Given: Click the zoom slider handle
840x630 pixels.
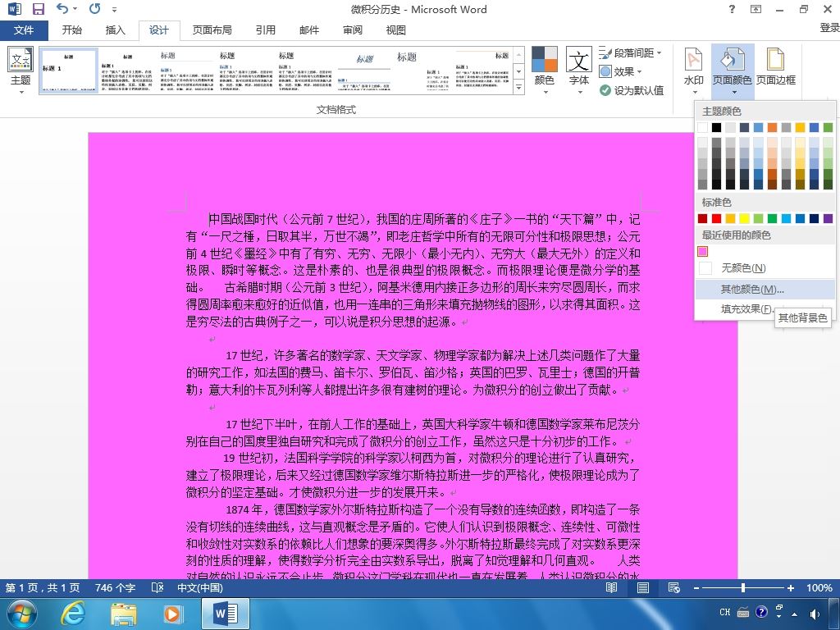Looking at the screenshot, I should coord(743,588).
